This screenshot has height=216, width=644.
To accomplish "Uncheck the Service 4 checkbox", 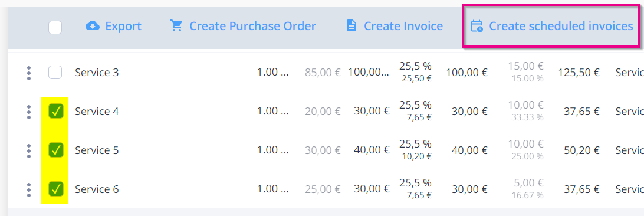I will click(55, 111).
